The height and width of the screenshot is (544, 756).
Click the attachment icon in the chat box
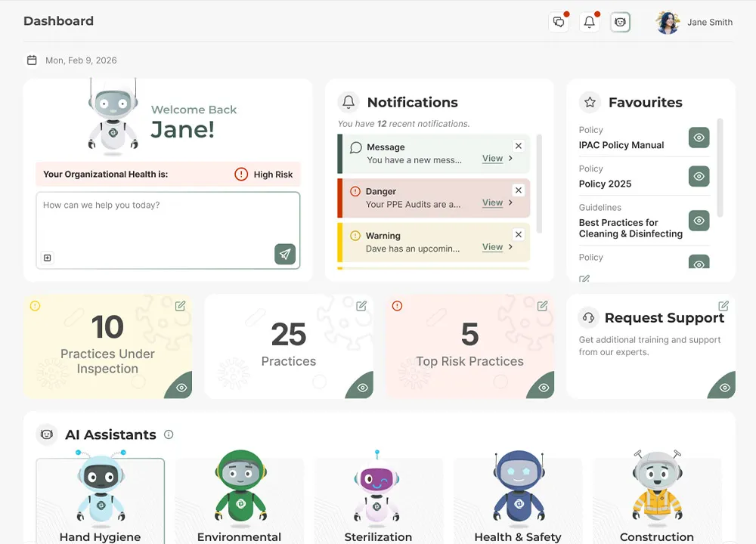tap(47, 258)
